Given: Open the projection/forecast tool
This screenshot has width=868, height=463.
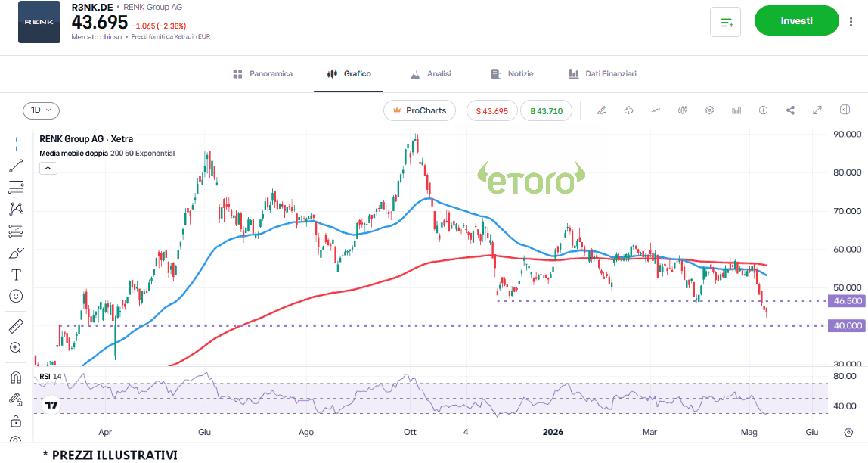Looking at the screenshot, I should click(16, 231).
